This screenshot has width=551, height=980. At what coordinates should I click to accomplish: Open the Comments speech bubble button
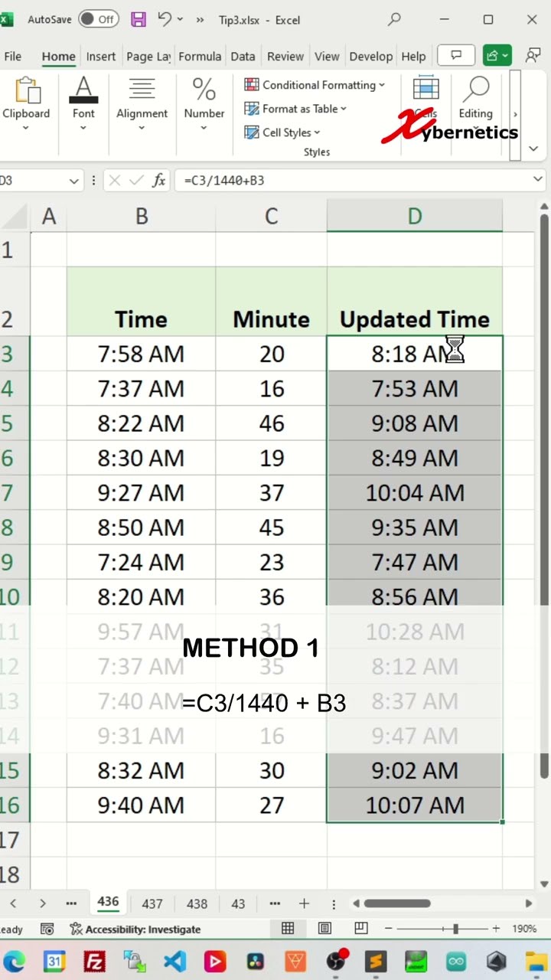[x=456, y=56]
